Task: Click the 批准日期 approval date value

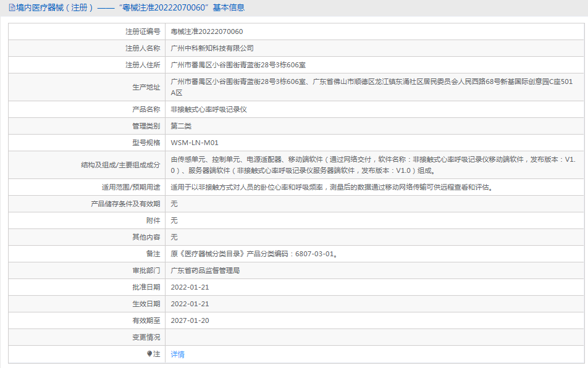Action: click(190, 287)
